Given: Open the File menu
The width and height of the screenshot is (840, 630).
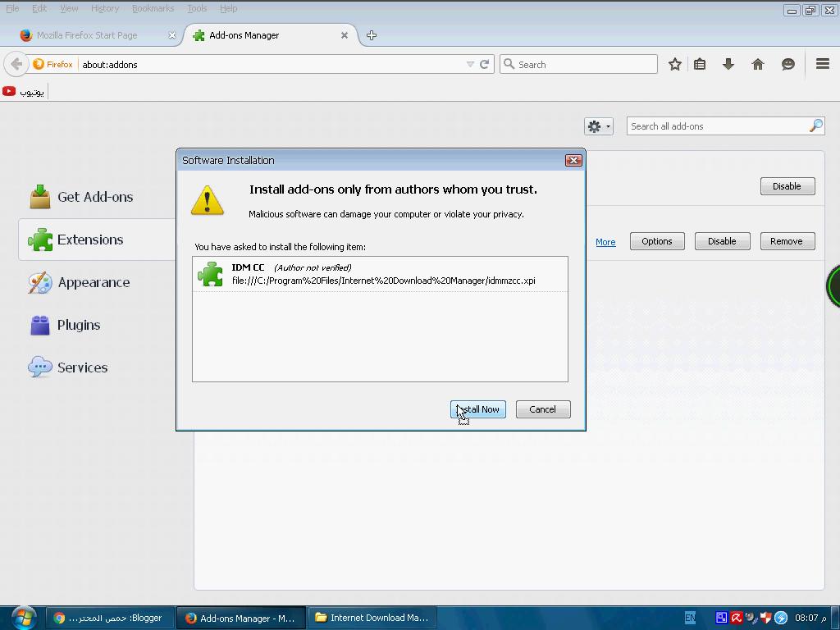Looking at the screenshot, I should (12, 8).
